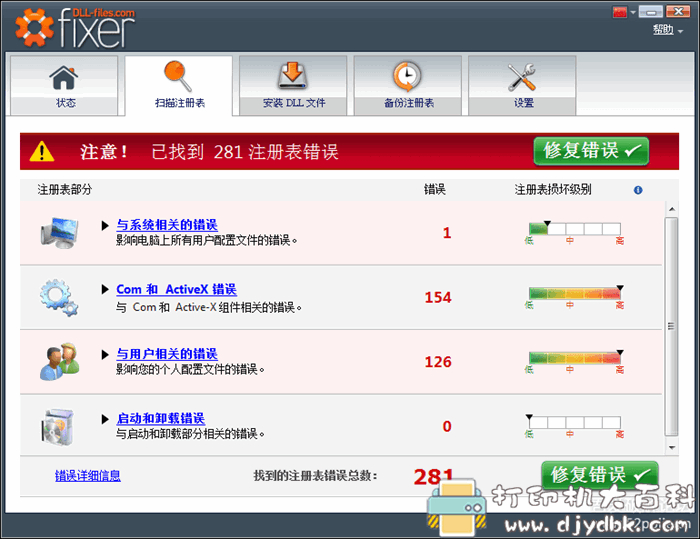
Task: Click the blue info icon near 注册表损坏级别
Action: 638,190
